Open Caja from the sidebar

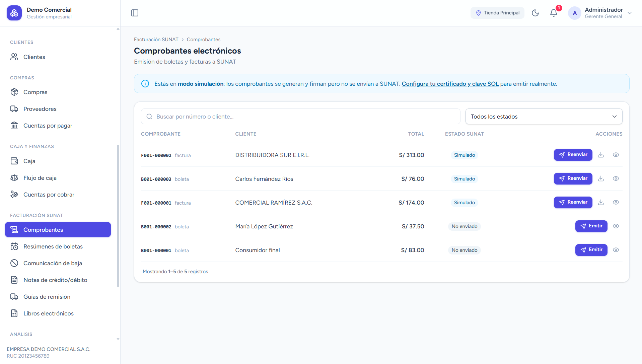point(58,161)
